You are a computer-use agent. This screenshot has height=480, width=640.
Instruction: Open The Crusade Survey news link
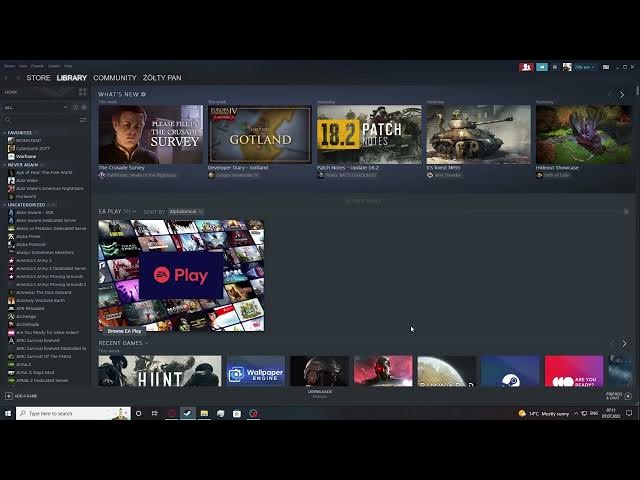(121, 168)
